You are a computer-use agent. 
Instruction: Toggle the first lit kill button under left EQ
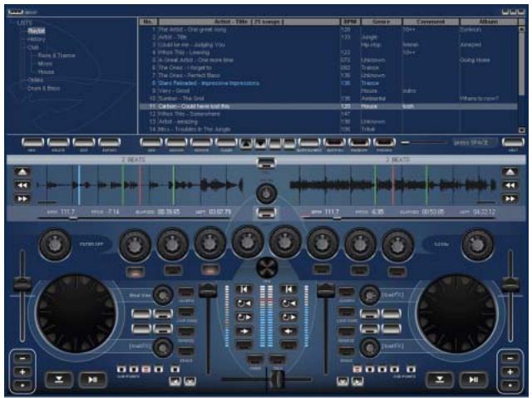(135, 271)
